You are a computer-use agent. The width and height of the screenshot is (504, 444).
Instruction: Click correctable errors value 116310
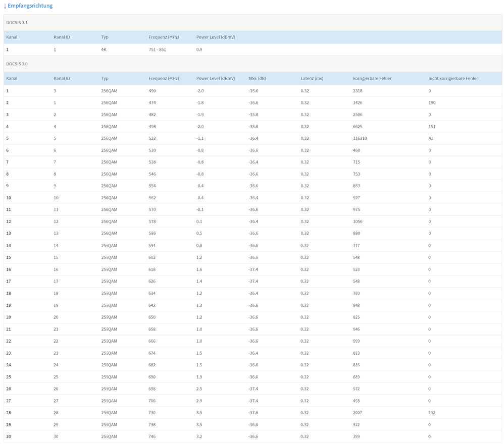click(360, 138)
